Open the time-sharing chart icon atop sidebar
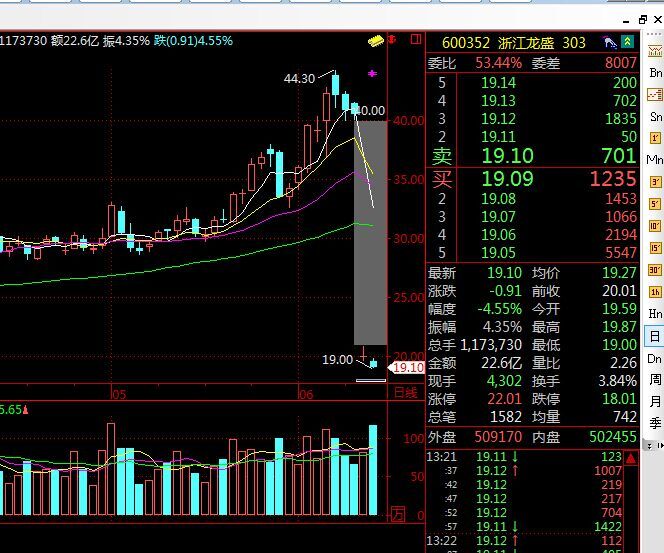This screenshot has width=664, height=553. (x=655, y=52)
